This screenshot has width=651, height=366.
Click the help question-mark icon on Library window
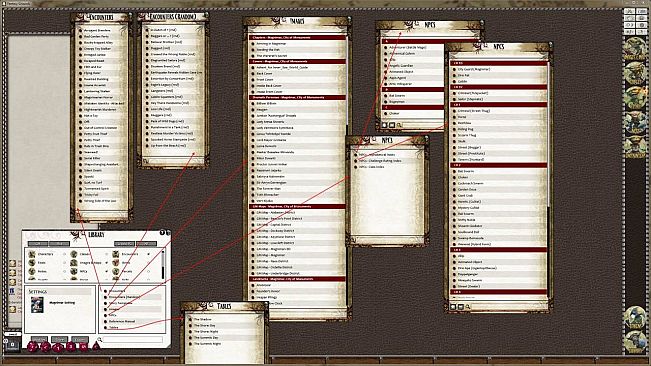(162, 233)
